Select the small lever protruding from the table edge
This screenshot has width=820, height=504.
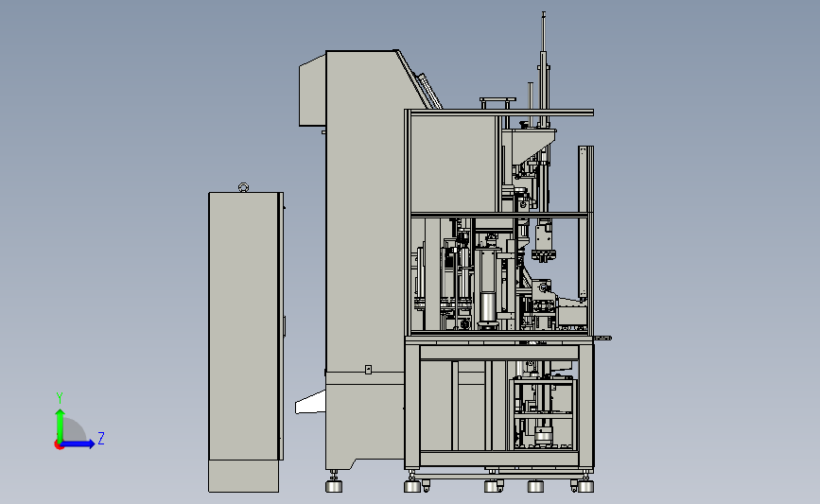pos(602,339)
